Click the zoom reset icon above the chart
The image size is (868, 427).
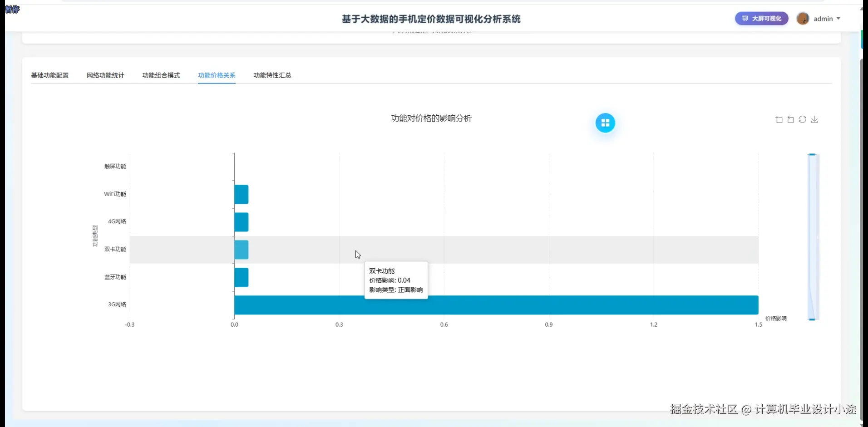(790, 119)
